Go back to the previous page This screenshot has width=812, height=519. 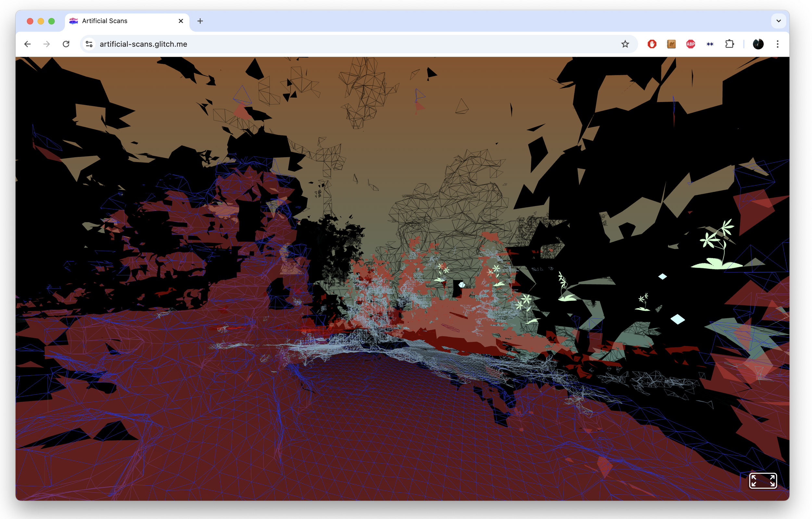tap(28, 44)
